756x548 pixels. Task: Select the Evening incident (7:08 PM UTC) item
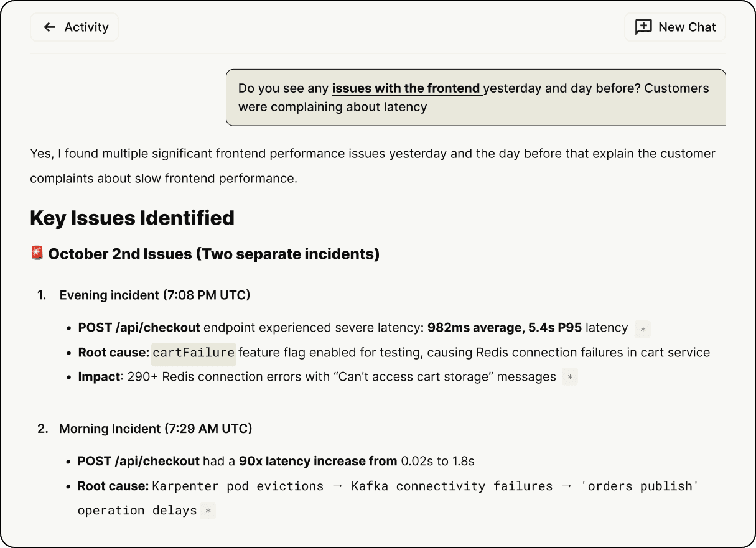154,295
